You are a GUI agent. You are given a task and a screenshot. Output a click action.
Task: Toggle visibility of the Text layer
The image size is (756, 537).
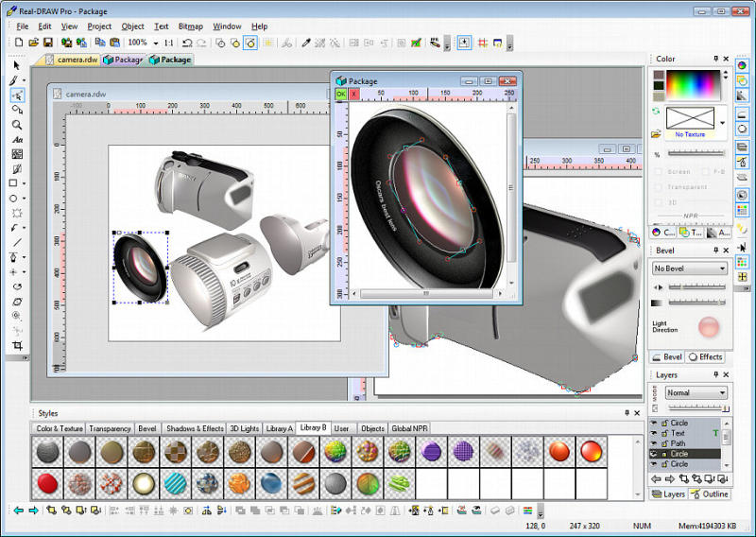coord(654,433)
